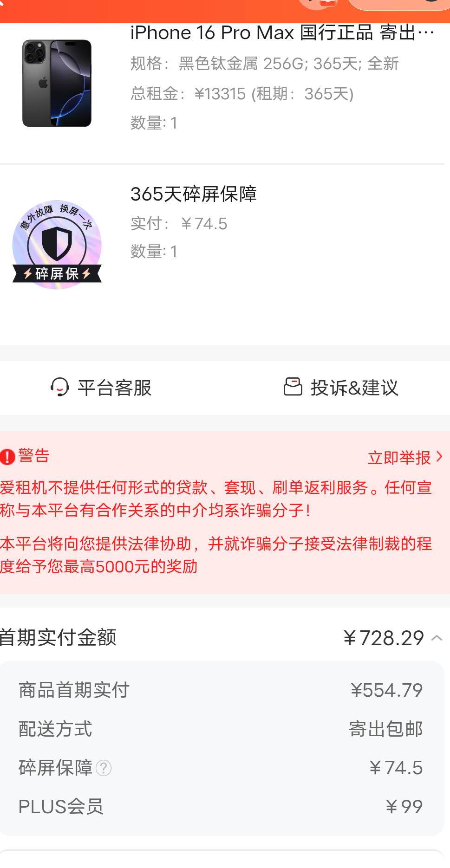Tap the ￥728.29 total to toggle the breakdown
Image resolution: width=450 pixels, height=868 pixels.
click(384, 638)
